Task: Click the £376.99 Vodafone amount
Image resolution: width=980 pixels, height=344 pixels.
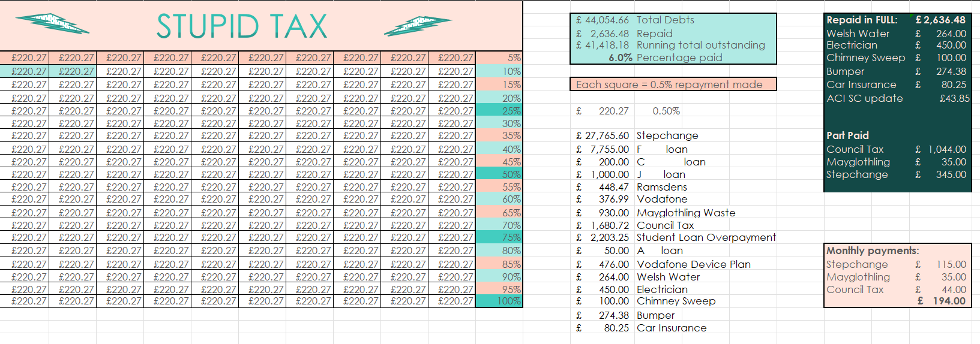Action: click(603, 199)
